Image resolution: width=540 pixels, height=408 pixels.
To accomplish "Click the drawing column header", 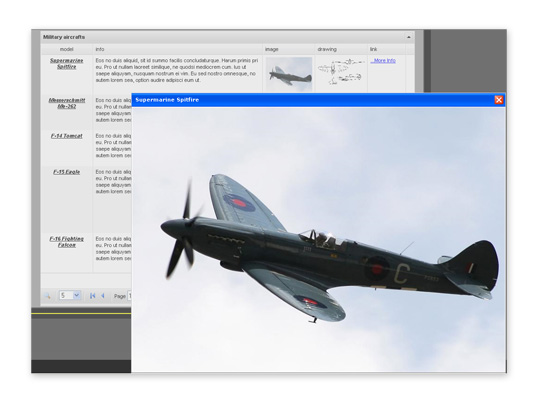I will [341, 49].
